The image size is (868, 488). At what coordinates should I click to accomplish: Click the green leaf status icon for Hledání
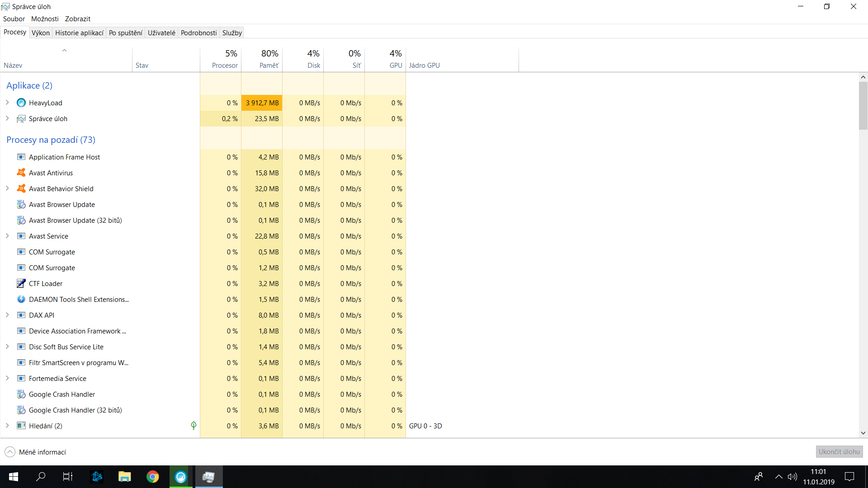193,426
